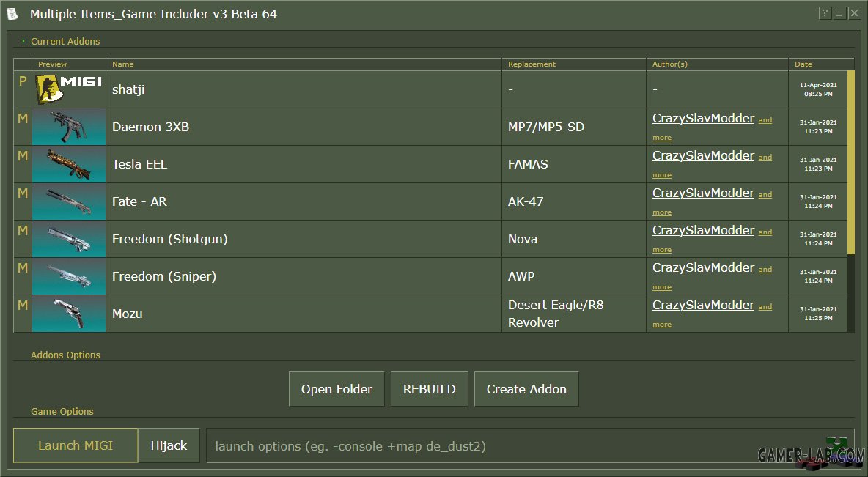Click the Create Addon button
868x477 pixels.
pos(526,389)
